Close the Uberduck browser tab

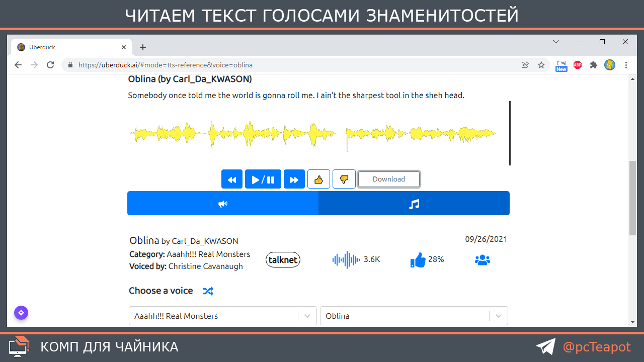pos(124,47)
